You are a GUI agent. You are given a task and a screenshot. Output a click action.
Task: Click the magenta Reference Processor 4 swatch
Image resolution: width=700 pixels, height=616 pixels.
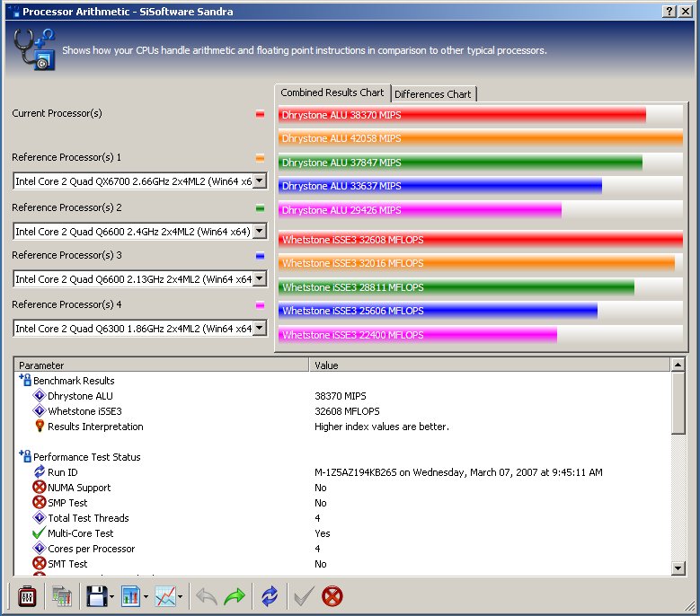click(260, 305)
